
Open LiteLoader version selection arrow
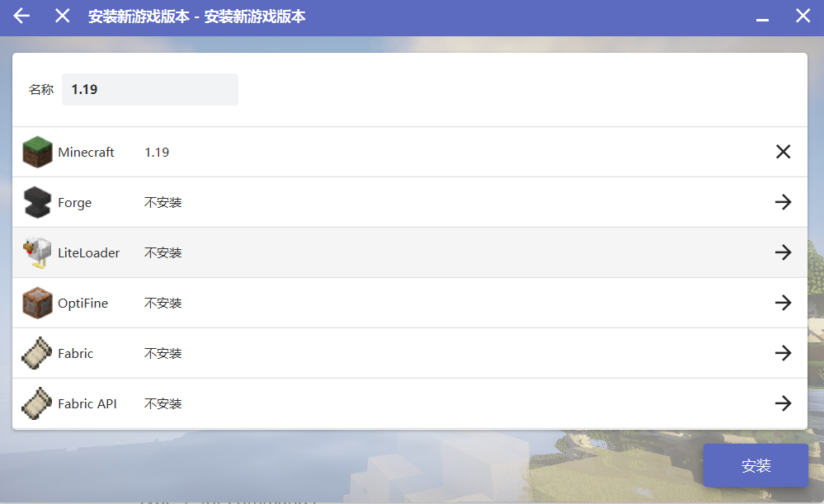pyautogui.click(x=783, y=252)
